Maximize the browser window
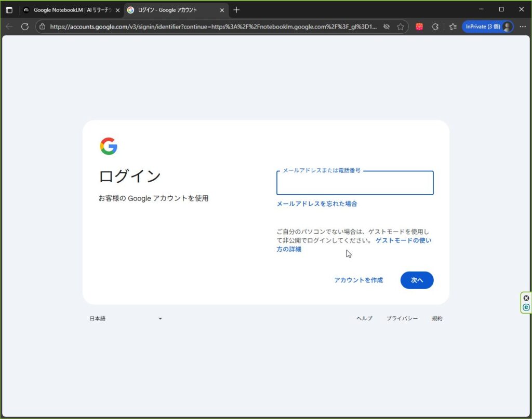 (501, 9)
